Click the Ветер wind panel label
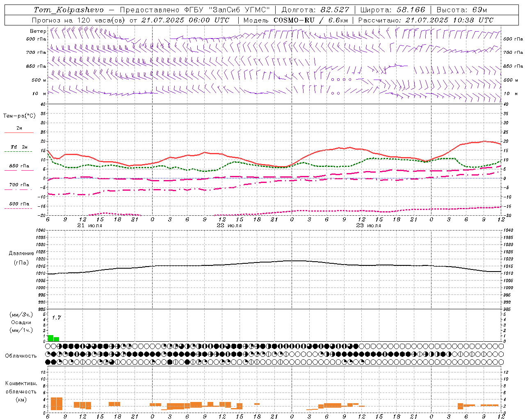The width and height of the screenshot is (525, 420). pyautogui.click(x=38, y=31)
